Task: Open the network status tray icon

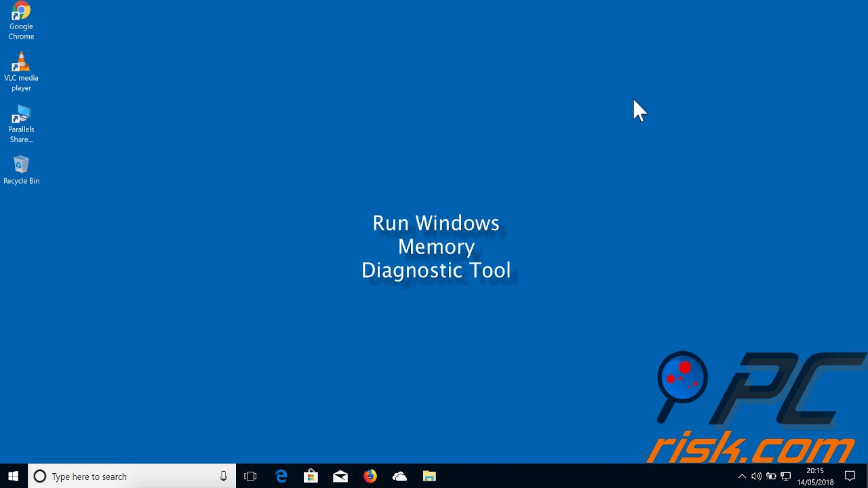Action: tap(786, 476)
